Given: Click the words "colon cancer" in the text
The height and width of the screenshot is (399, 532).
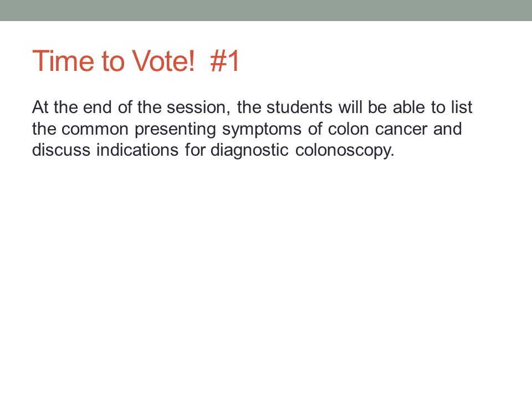Looking at the screenshot, I should [377, 129].
